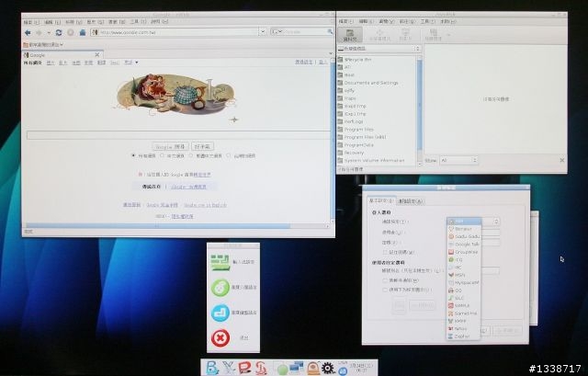Choose Yahoo from protocol list
The image size is (588, 376).
(463, 328)
